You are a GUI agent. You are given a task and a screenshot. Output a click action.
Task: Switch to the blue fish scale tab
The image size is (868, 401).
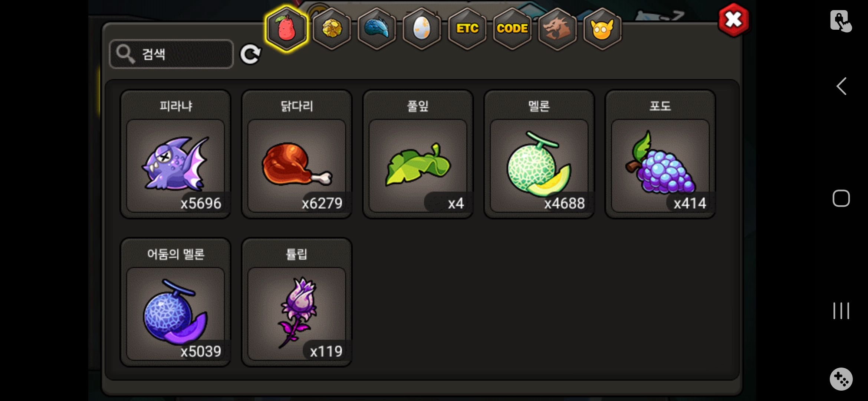(x=377, y=29)
